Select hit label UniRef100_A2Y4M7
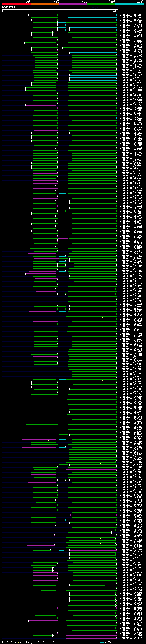 (x=131, y=633)
